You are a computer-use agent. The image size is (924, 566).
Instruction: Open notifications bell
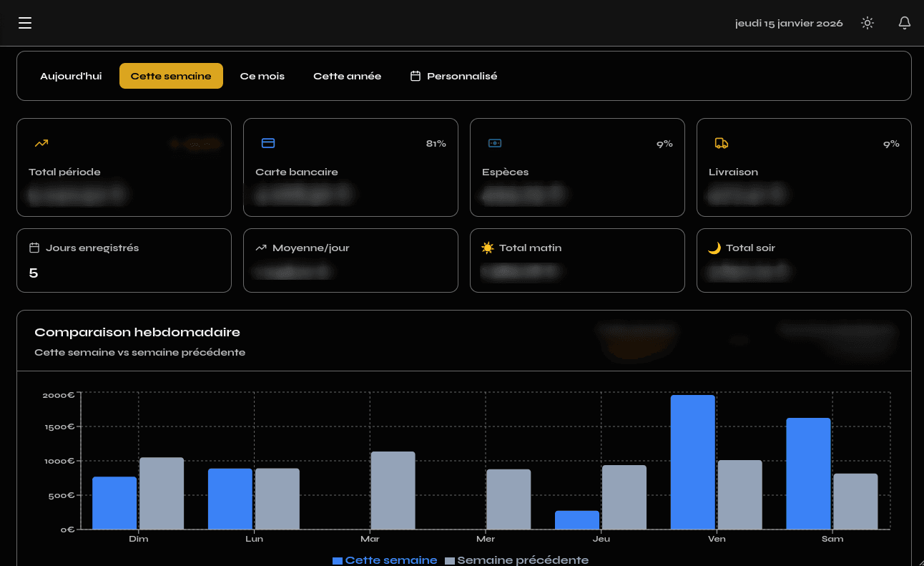(x=905, y=24)
